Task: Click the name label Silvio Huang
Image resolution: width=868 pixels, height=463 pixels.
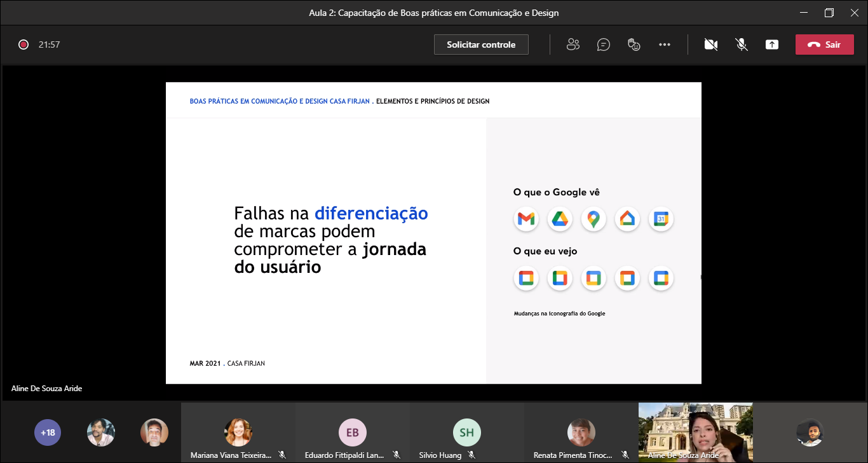Action: pos(440,455)
